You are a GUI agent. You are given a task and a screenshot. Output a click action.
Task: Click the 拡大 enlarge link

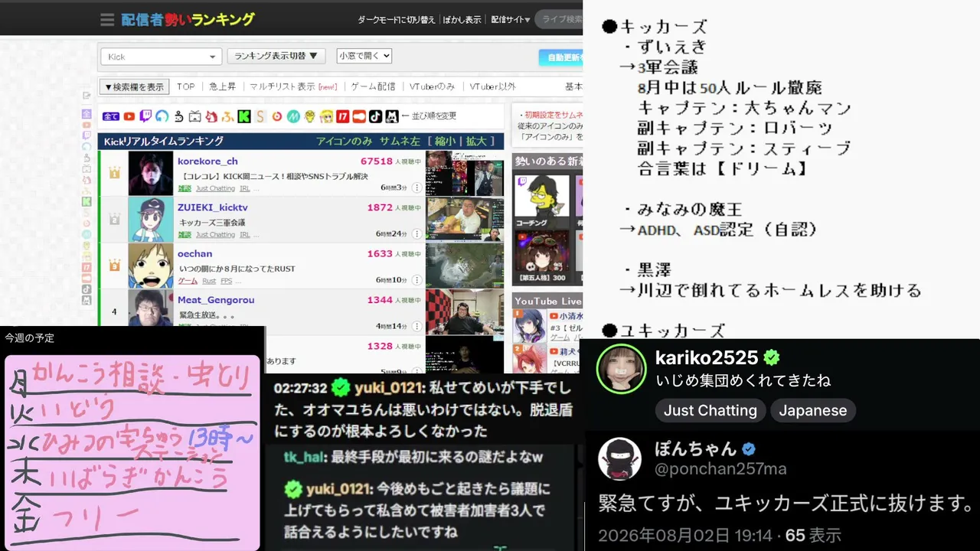point(476,141)
